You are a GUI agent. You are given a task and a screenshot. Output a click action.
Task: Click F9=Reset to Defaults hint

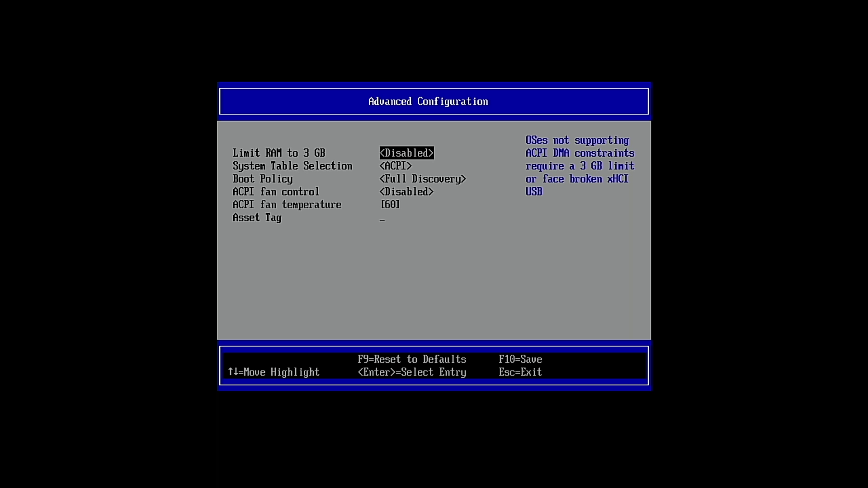[x=411, y=359]
